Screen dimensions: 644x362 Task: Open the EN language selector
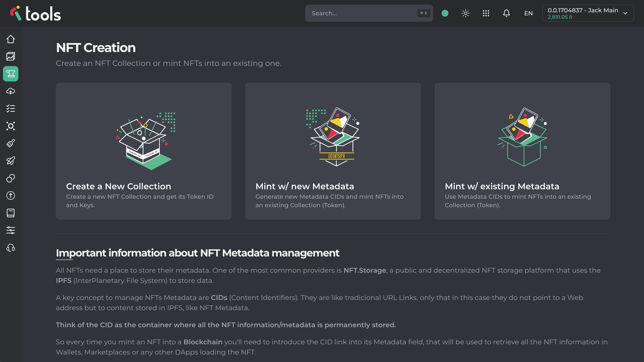pos(528,13)
